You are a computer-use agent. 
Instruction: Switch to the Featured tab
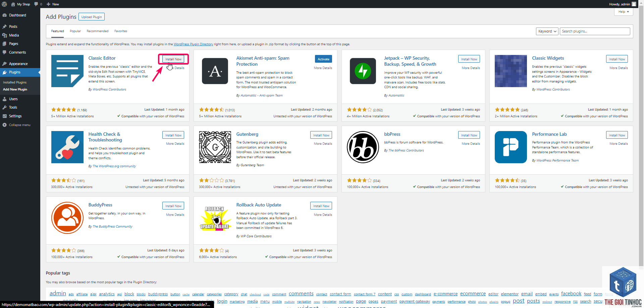click(58, 31)
